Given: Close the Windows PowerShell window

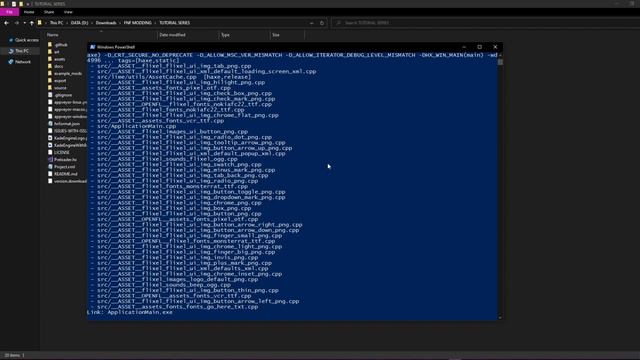Looking at the screenshot, I should point(496,47).
